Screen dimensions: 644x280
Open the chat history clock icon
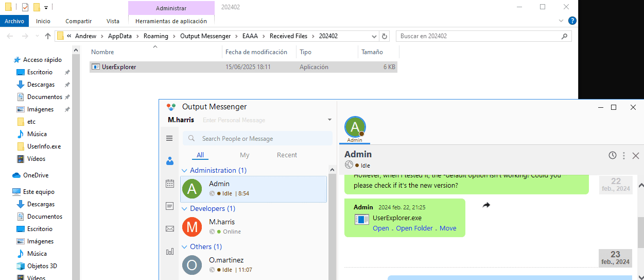pyautogui.click(x=613, y=155)
